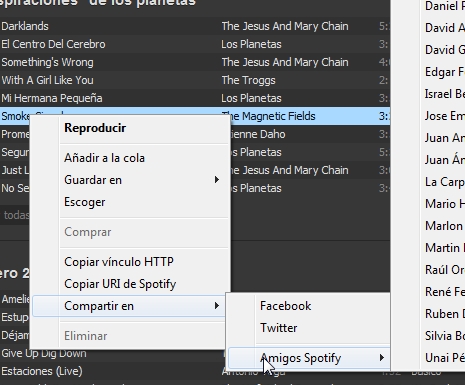Expand the Guardar en submenu arrow
This screenshot has width=465, height=385.
point(217,180)
